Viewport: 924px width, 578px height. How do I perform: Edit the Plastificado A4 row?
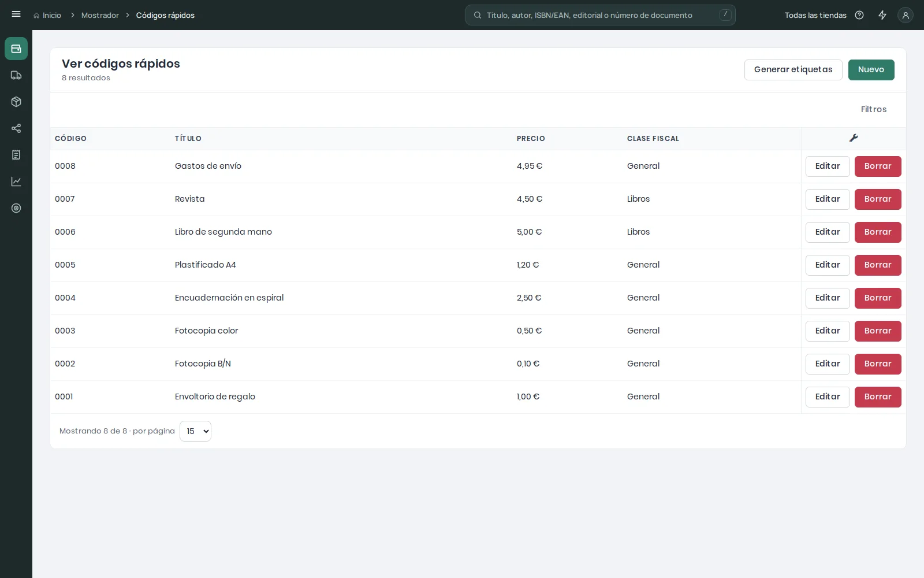pyautogui.click(x=828, y=265)
